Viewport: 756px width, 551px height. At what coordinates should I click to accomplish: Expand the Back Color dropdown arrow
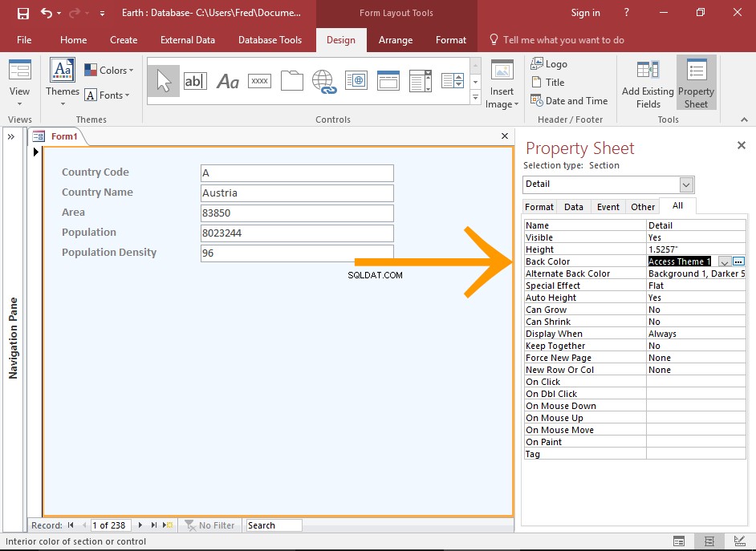[x=724, y=261]
